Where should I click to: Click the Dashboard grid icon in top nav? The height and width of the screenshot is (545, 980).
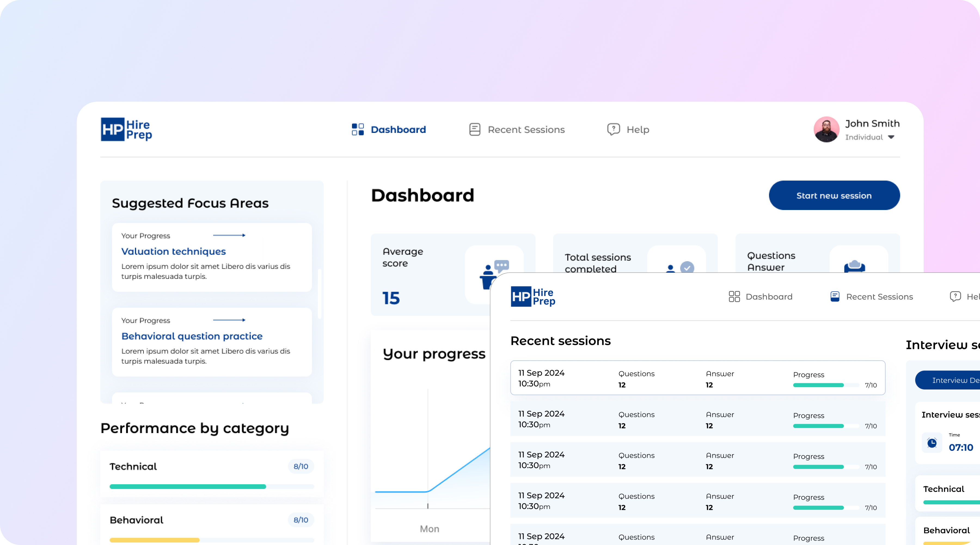point(358,129)
